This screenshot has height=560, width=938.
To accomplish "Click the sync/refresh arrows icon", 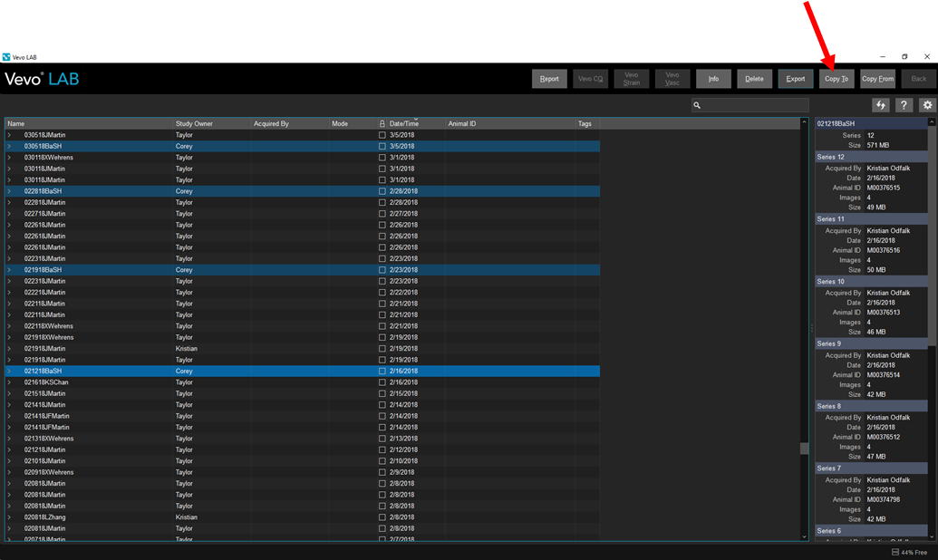I will (x=880, y=105).
